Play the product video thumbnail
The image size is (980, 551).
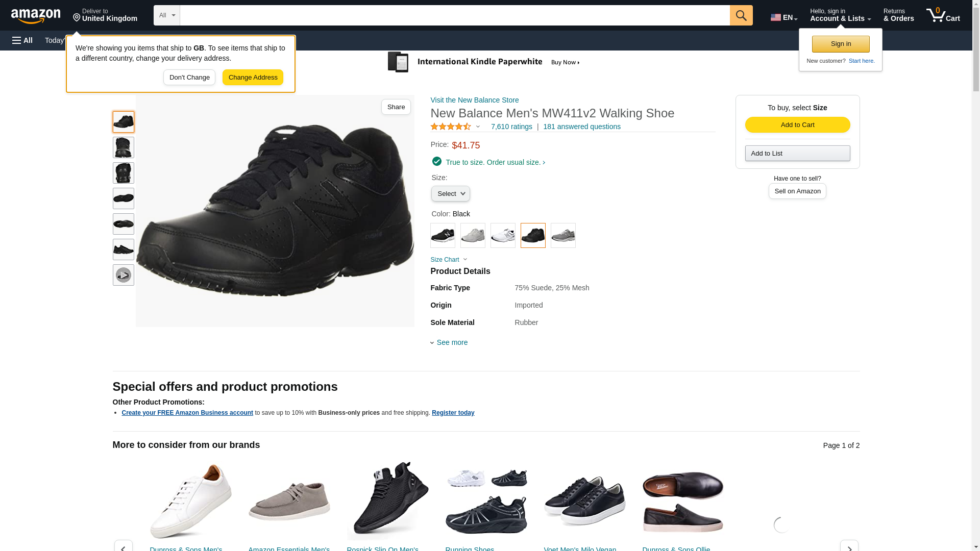124,275
